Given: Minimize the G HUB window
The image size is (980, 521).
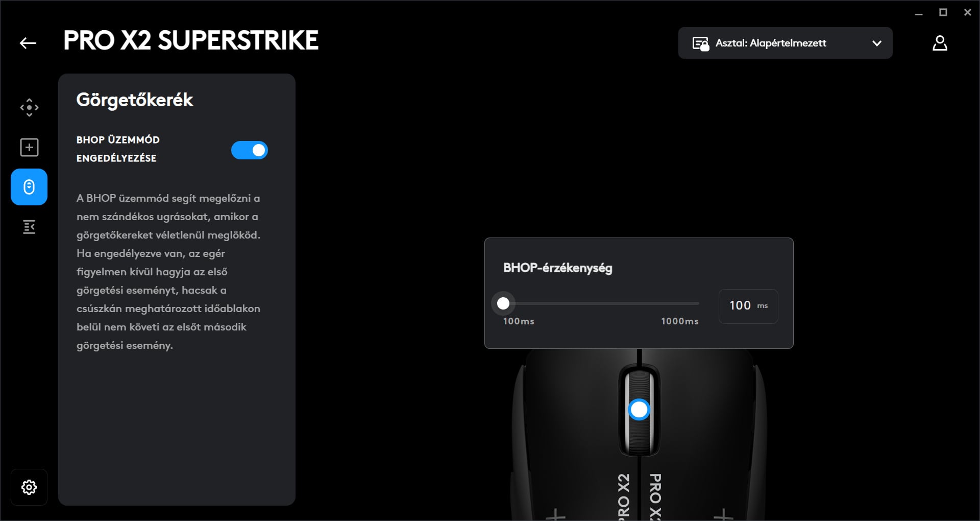Looking at the screenshot, I should 919,13.
